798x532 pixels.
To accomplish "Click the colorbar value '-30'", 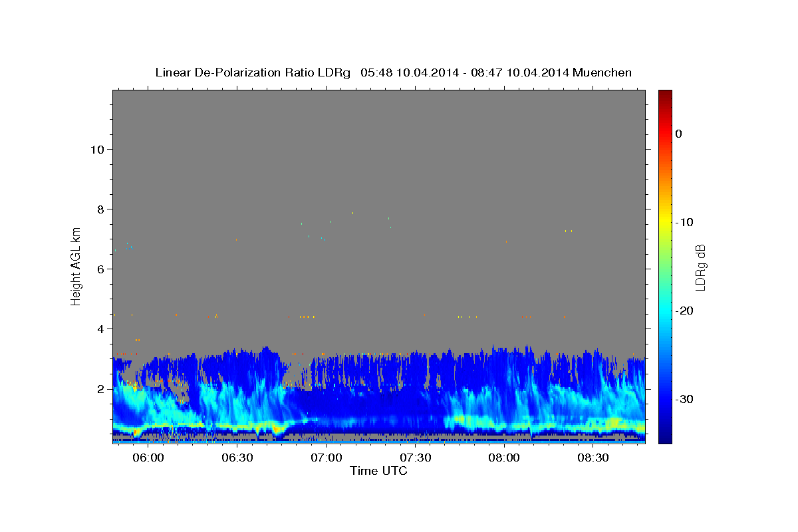I will tap(684, 399).
